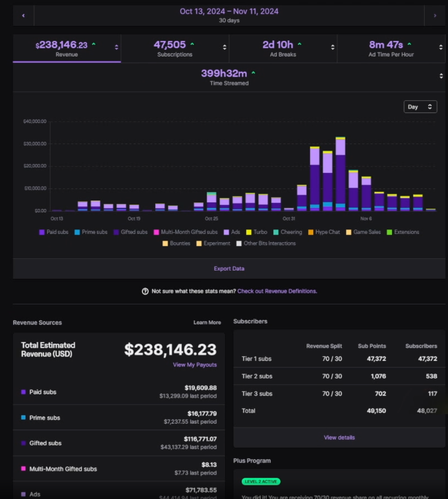Switch to the Time Streamed stat tab
Viewport: 448px width, 499px height.
click(229, 77)
